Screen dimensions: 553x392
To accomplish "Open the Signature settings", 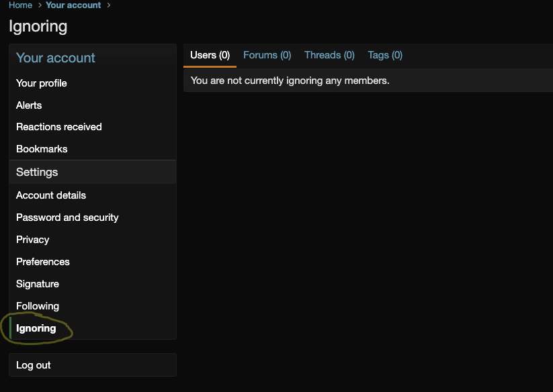I will tap(38, 284).
